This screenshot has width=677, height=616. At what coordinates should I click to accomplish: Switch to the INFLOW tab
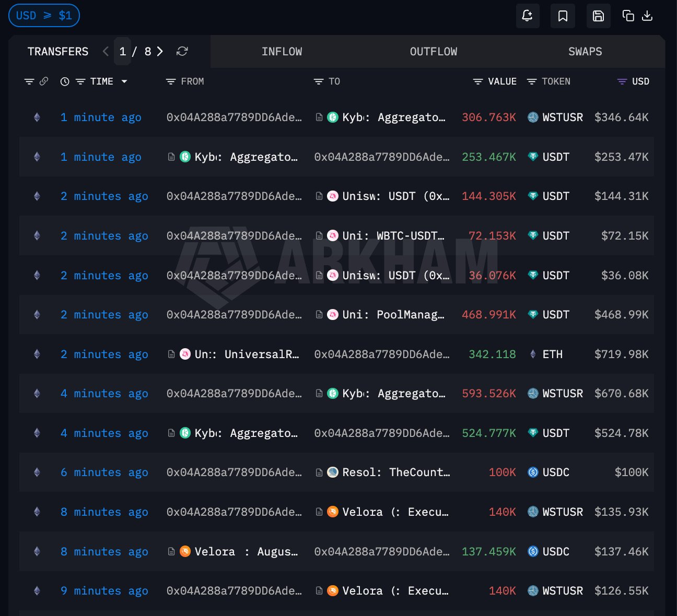[x=282, y=51]
